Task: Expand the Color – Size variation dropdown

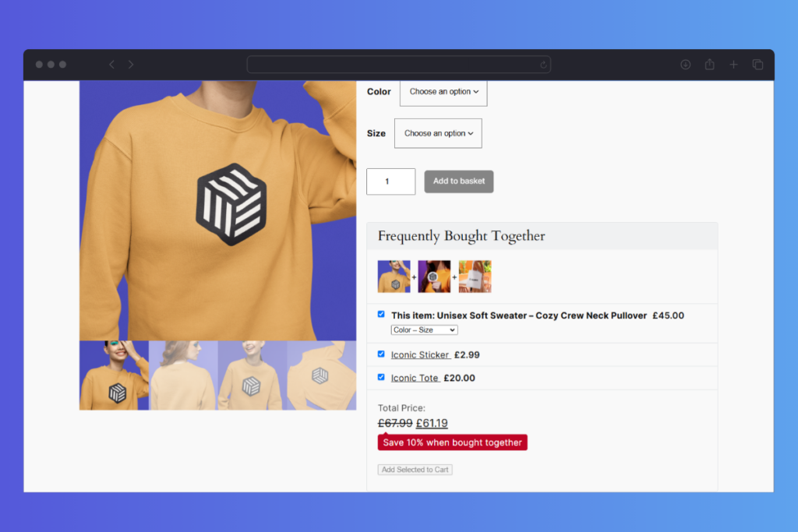Action: [x=424, y=330]
